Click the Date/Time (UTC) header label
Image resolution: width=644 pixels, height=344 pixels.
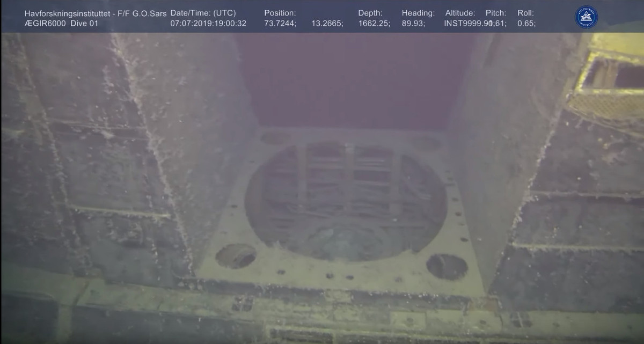pos(203,12)
